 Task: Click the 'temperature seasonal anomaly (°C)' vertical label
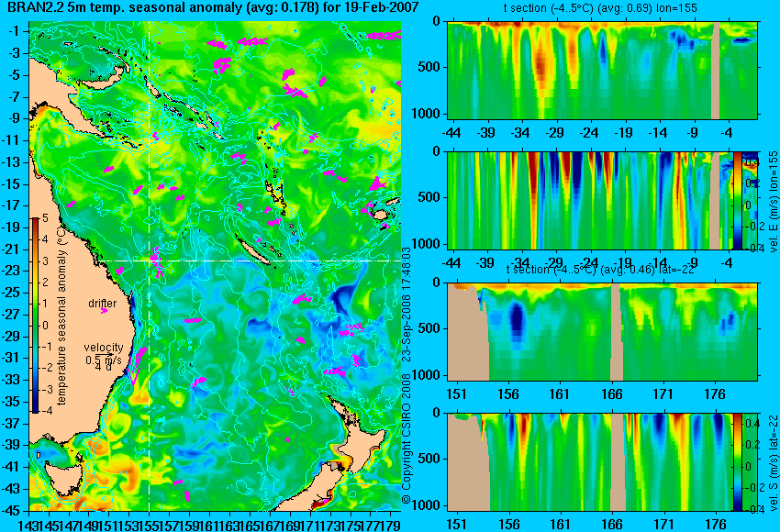tap(61, 316)
